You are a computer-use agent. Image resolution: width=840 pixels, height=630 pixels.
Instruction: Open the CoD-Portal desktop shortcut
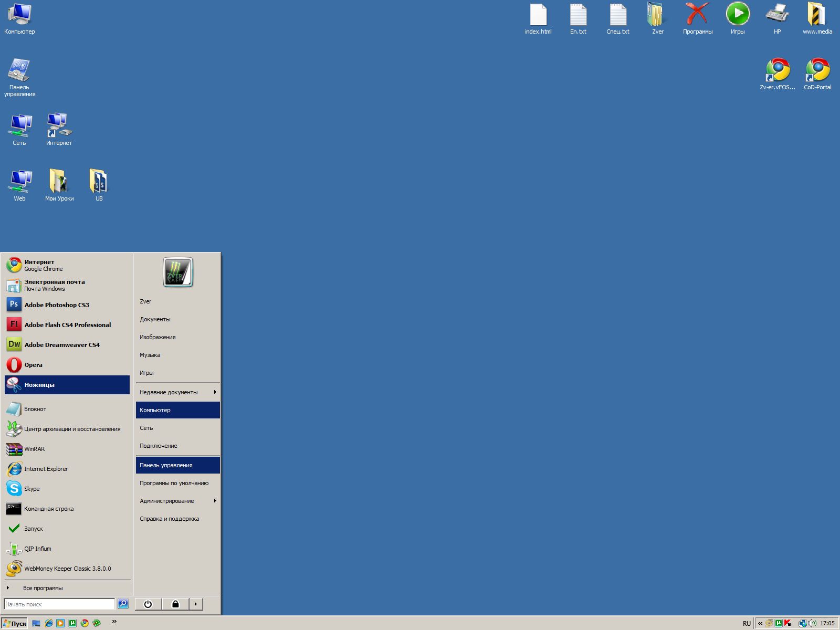click(x=817, y=70)
